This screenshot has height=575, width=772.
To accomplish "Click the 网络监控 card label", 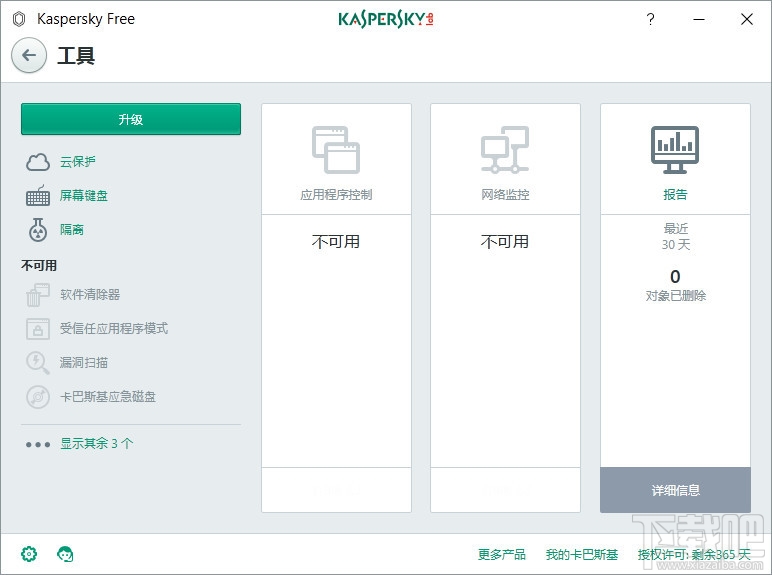I will [505, 194].
